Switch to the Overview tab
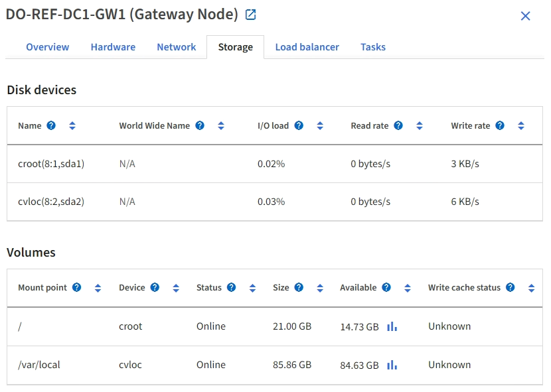The image size is (551, 392). pos(47,47)
